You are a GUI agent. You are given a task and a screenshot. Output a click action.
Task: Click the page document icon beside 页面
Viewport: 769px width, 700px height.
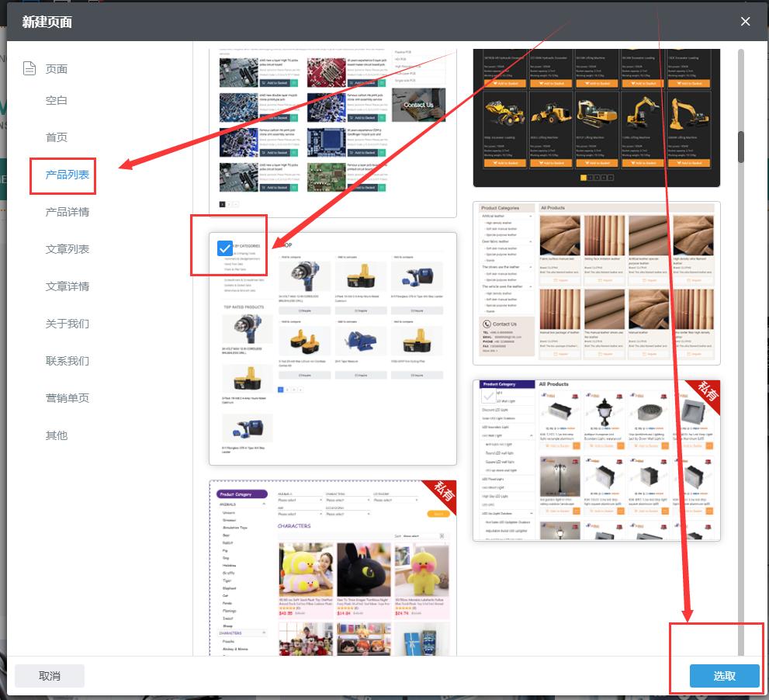click(29, 68)
